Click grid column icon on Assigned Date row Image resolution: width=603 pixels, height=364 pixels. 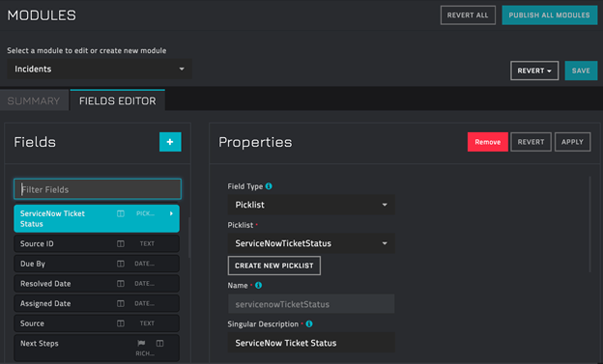click(121, 303)
